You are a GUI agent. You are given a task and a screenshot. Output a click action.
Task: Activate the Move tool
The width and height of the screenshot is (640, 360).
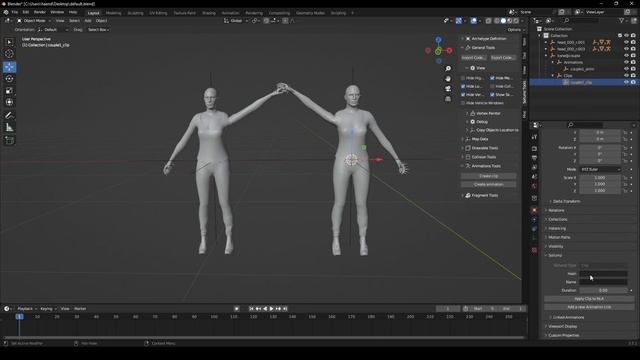[9, 67]
